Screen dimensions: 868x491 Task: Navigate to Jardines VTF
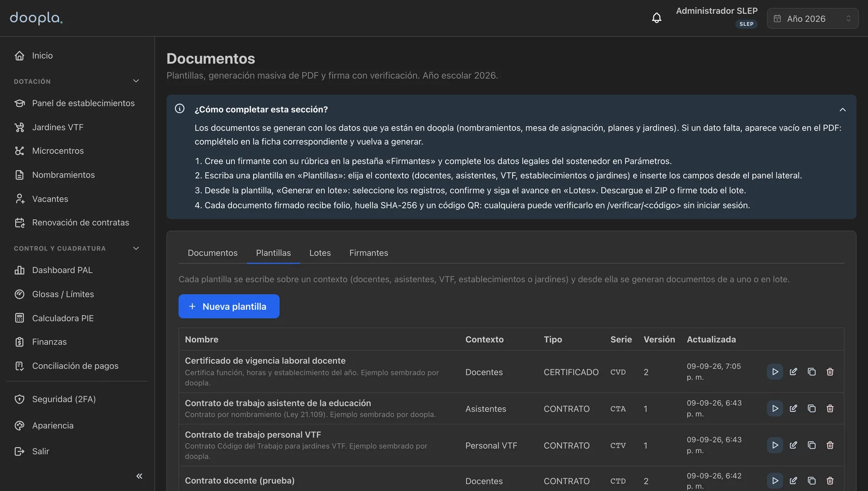pyautogui.click(x=77, y=127)
